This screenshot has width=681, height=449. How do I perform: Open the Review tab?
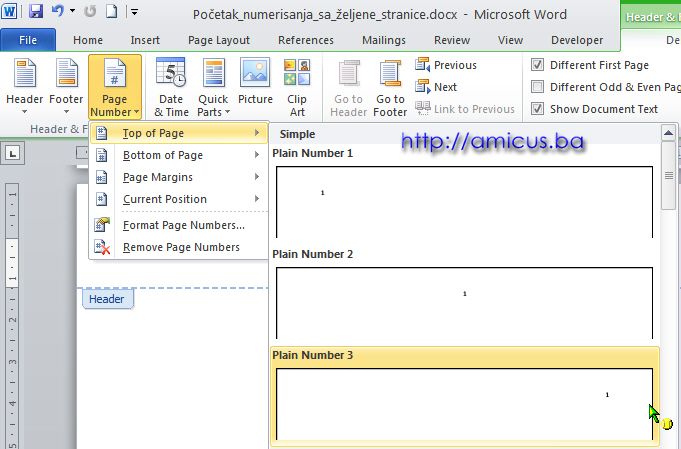pyautogui.click(x=452, y=40)
